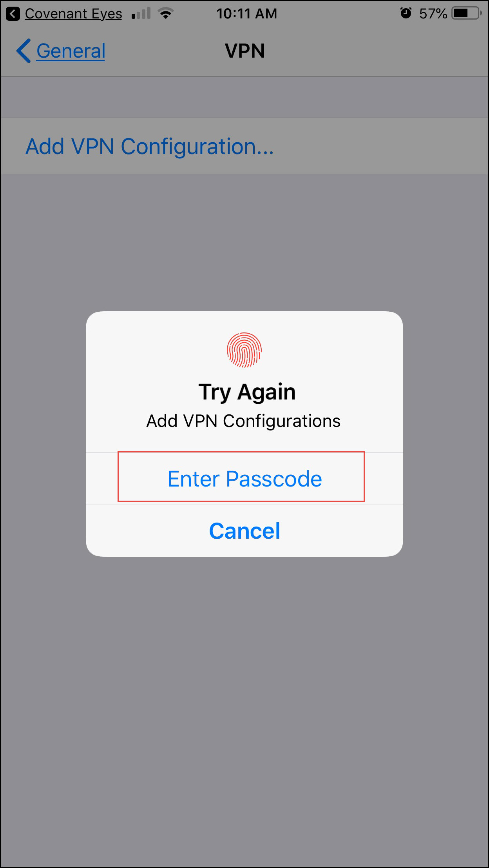This screenshot has width=489, height=868.
Task: Tap the Wi-Fi icon in status bar
Action: point(166,13)
